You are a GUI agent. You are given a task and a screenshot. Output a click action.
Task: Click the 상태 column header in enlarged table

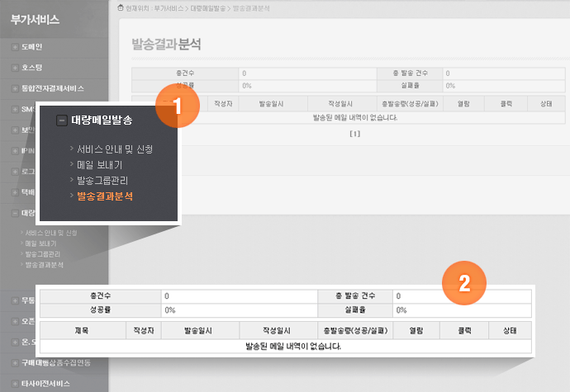tap(504, 329)
